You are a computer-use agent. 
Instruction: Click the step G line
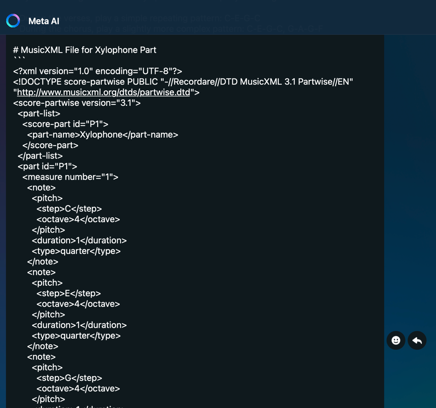click(69, 378)
